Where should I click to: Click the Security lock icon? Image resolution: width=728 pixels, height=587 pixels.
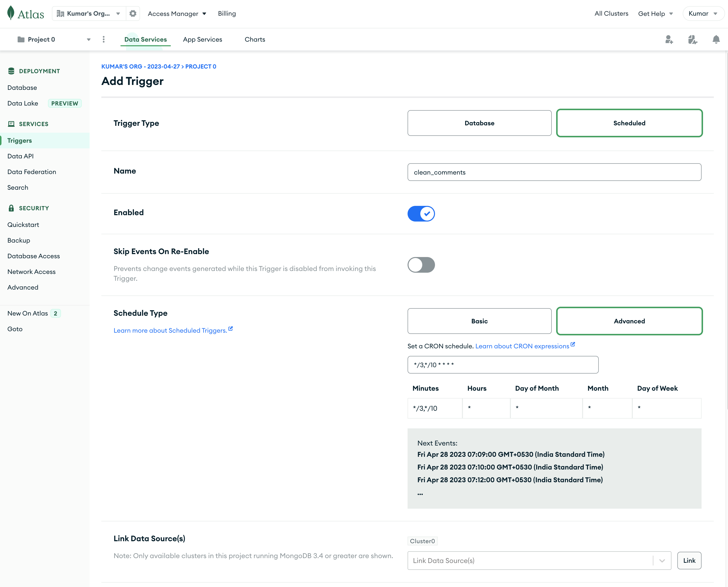tap(11, 208)
